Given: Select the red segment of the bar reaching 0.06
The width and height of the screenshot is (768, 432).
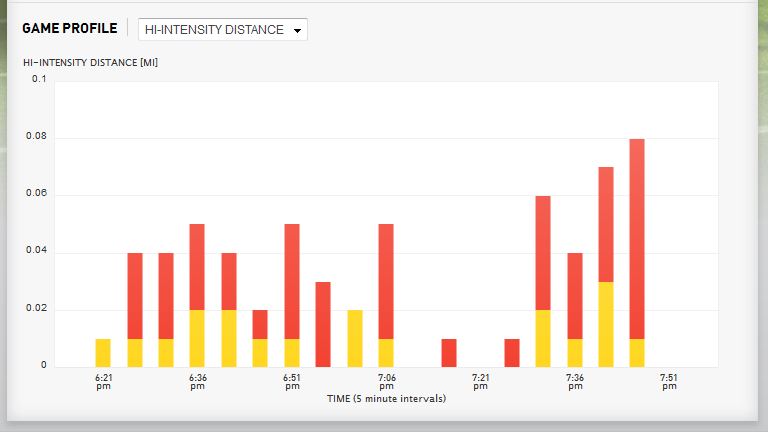Looking at the screenshot, I should (543, 252).
